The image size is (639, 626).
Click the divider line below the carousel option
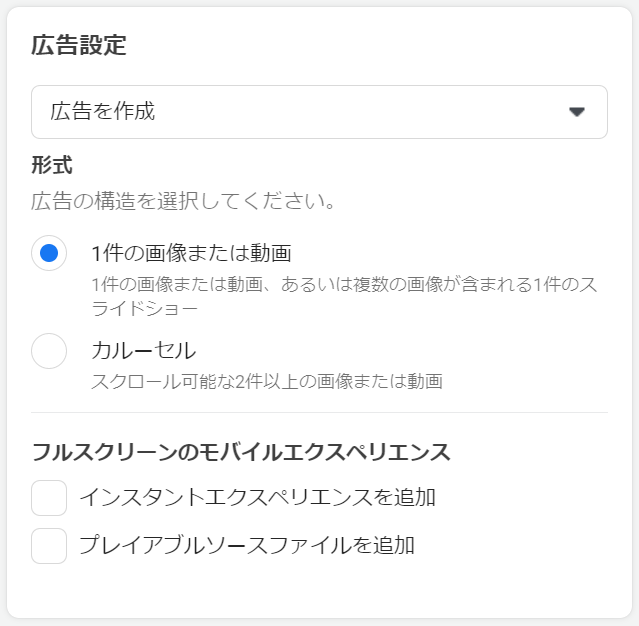tap(319, 412)
